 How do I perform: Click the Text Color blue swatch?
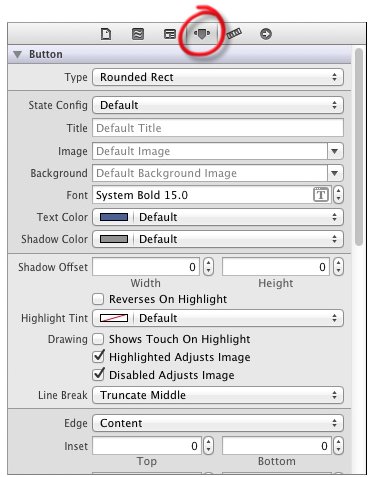114,217
